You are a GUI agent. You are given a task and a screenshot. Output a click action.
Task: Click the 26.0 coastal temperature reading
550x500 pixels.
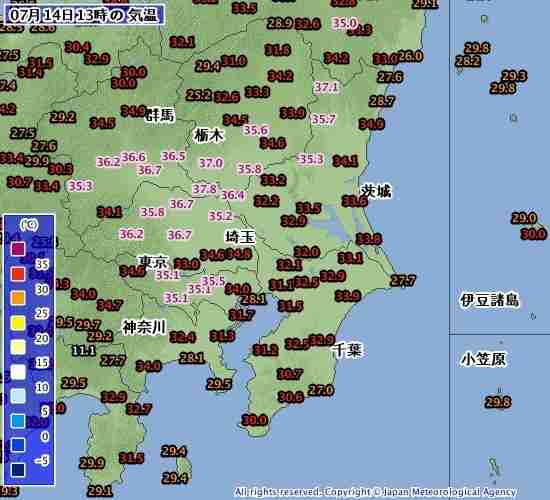pos(411,56)
